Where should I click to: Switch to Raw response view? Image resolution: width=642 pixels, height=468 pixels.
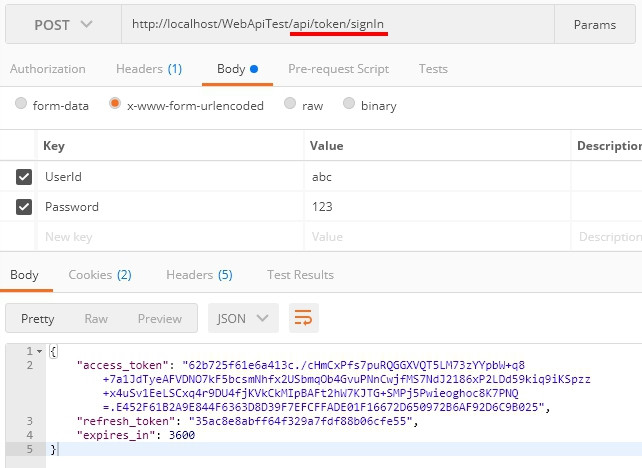pyautogui.click(x=96, y=319)
